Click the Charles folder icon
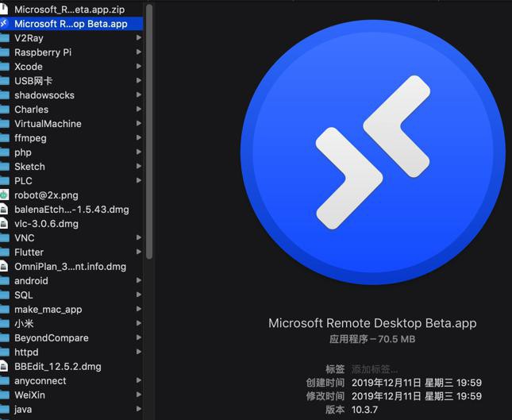The image size is (512, 420). click(x=4, y=110)
